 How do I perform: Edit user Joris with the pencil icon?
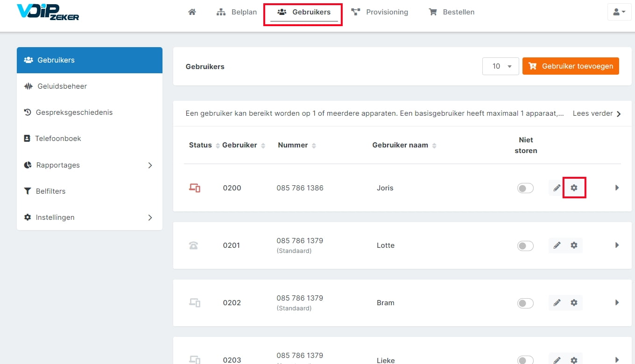[557, 188]
